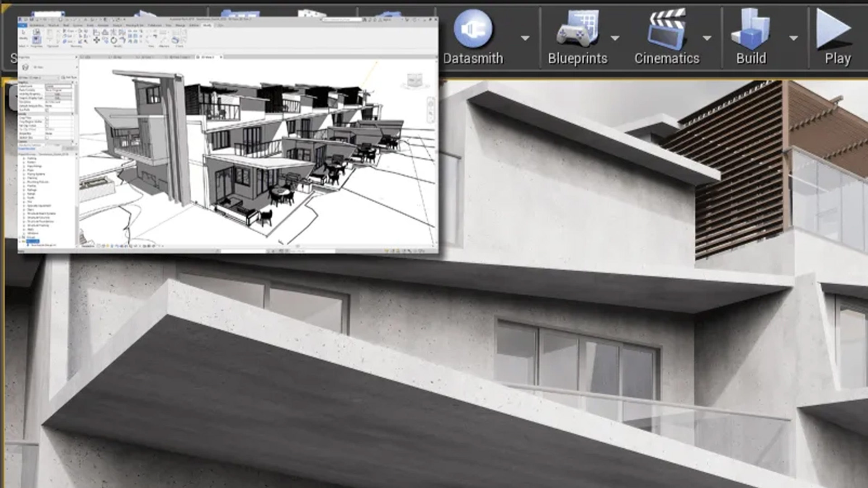The width and height of the screenshot is (868, 488).
Task: Open the Blueprints dropdown arrow
Action: click(616, 39)
